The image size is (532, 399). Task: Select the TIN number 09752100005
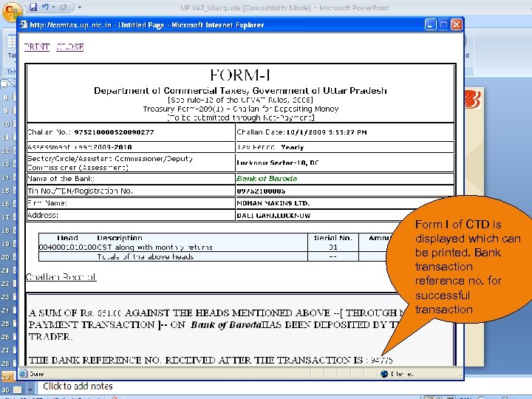pyautogui.click(x=261, y=191)
